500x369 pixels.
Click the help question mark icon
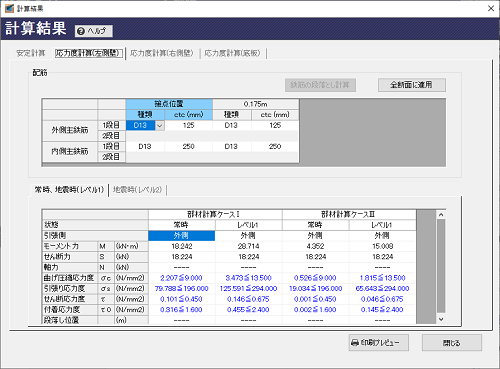click(x=81, y=31)
